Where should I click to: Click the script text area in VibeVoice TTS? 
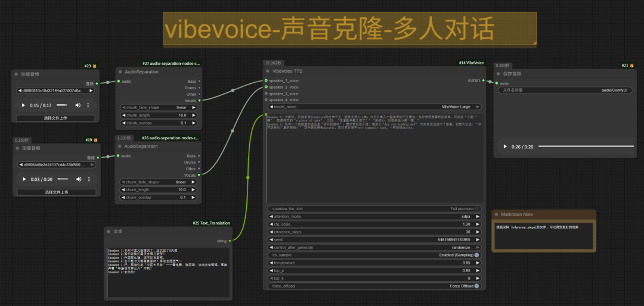coord(374,158)
